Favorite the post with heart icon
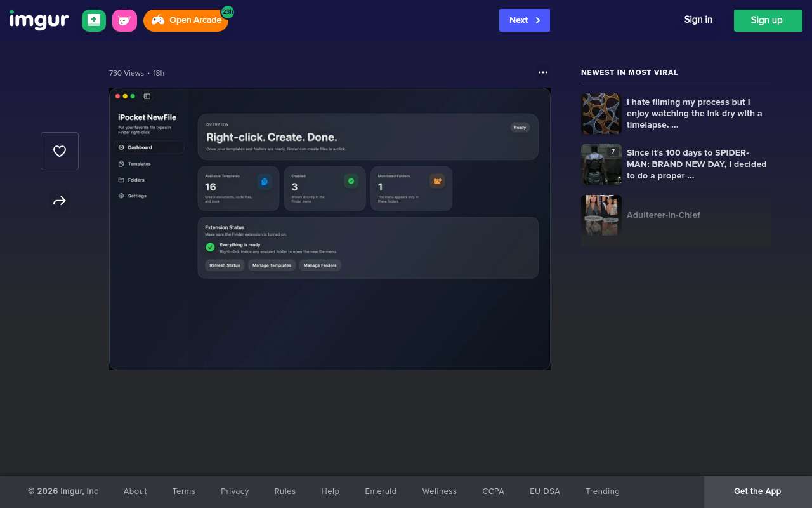Image resolution: width=812 pixels, height=508 pixels. 60,151
